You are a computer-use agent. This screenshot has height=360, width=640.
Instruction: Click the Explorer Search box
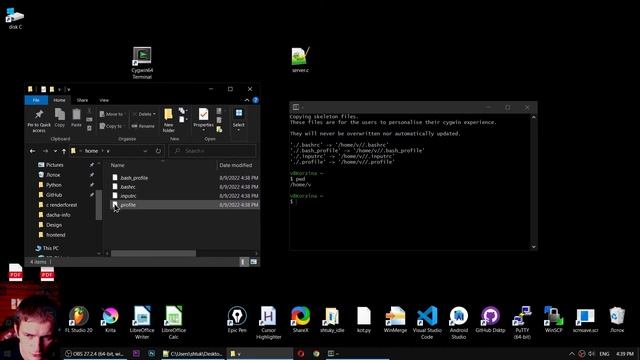[212, 151]
